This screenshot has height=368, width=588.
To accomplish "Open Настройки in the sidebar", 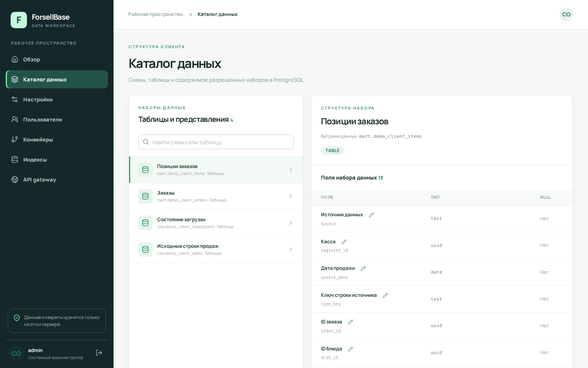I will [x=57, y=99].
